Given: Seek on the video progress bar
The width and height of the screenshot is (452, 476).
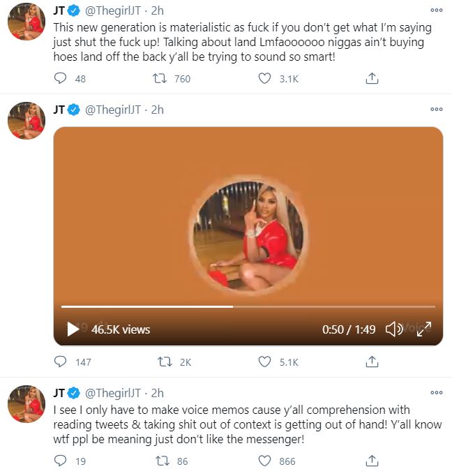Looking at the screenshot, I should click(248, 306).
